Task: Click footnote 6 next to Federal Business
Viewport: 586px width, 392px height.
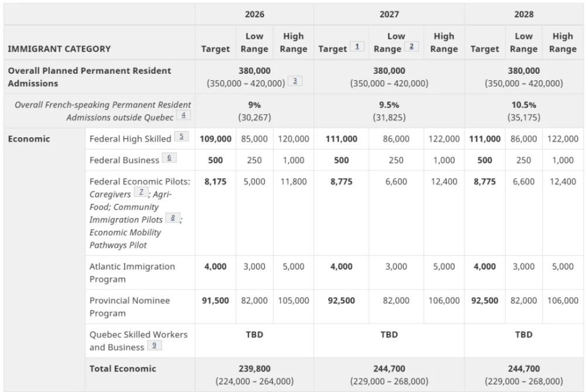Action: coord(169,158)
